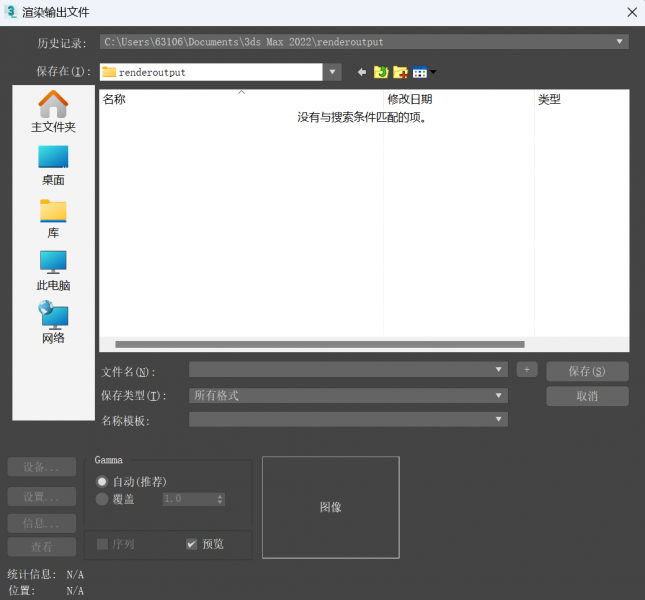Click the 查看 view button
Image resolution: width=645 pixels, height=600 pixels.
pos(42,547)
